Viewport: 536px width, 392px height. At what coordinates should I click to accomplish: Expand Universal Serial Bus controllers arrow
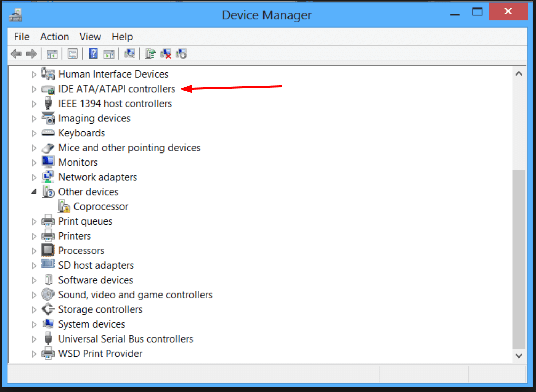tap(34, 339)
